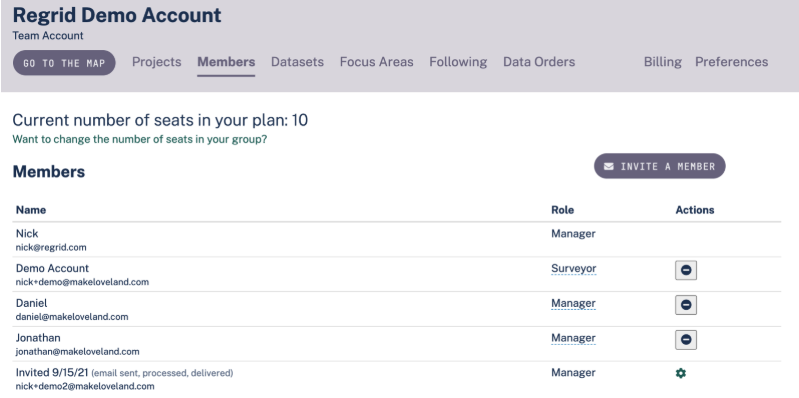Select the Members tab
799x398 pixels.
click(x=226, y=62)
